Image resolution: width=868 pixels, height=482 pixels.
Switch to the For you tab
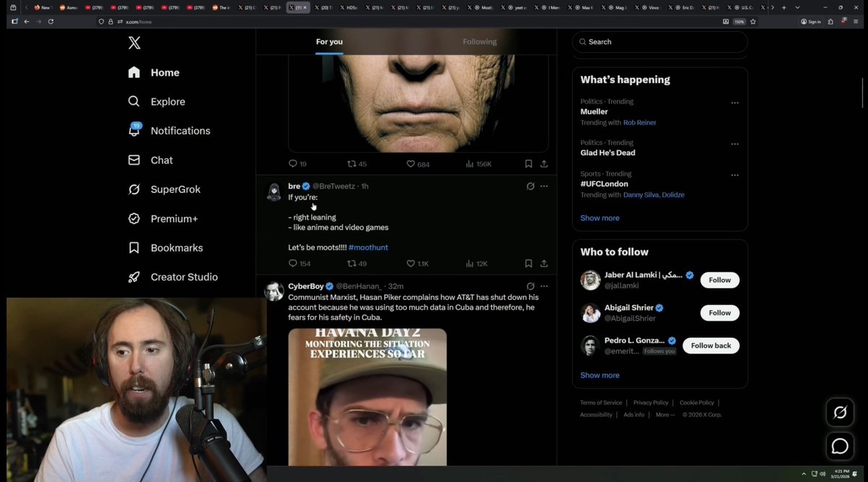coord(329,41)
